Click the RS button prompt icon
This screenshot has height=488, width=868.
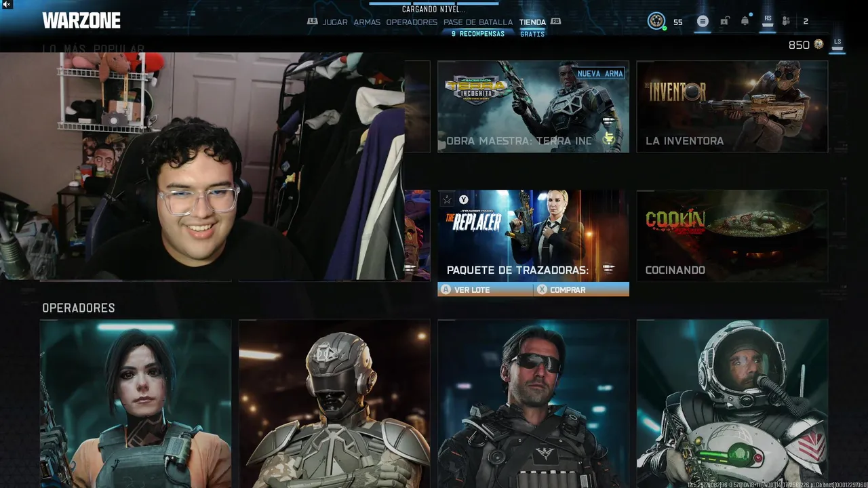pos(768,20)
